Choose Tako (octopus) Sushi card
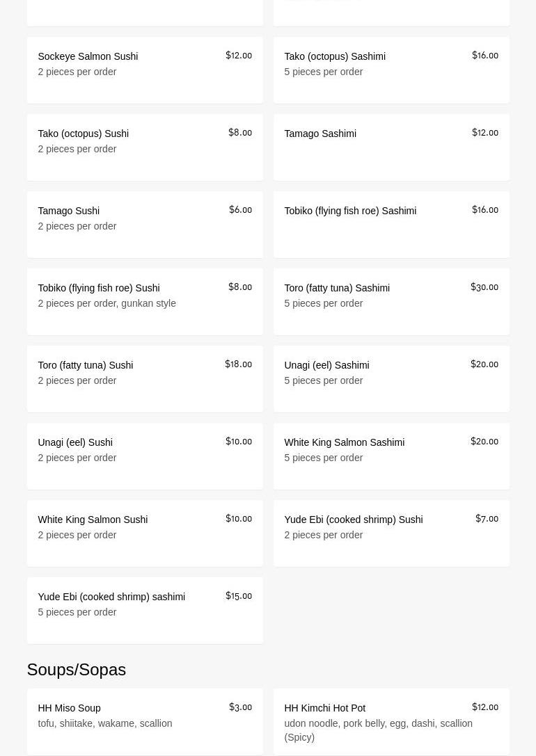536x756 pixels. (x=145, y=147)
